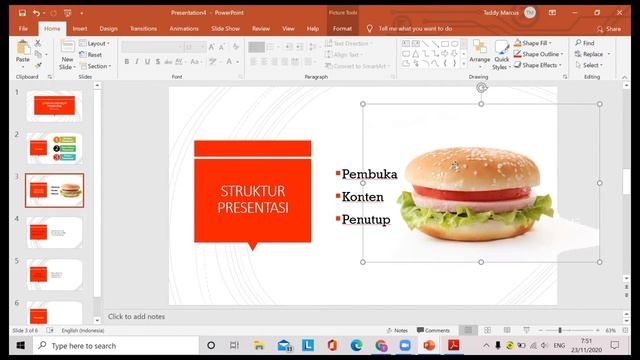640x360 pixels.
Task: Open Quick Styles gallery
Action: click(501, 55)
